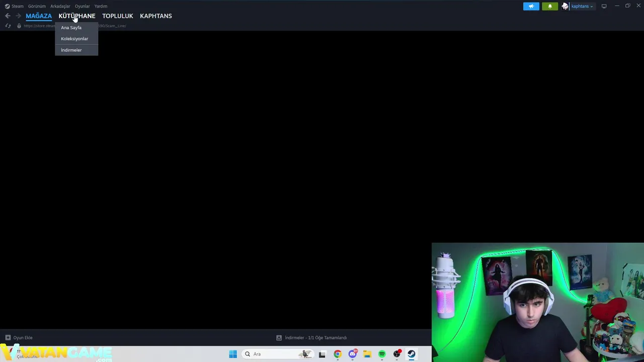Restore down the Steam window
644x362 pixels.
[627, 6]
